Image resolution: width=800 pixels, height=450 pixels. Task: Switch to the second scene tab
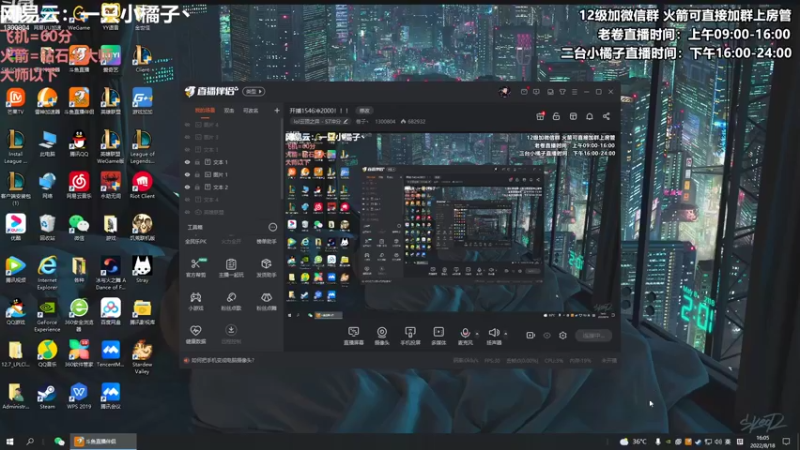pyautogui.click(x=229, y=111)
